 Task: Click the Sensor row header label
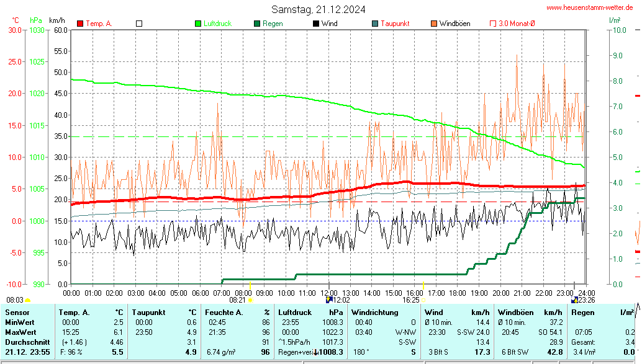(x=17, y=312)
